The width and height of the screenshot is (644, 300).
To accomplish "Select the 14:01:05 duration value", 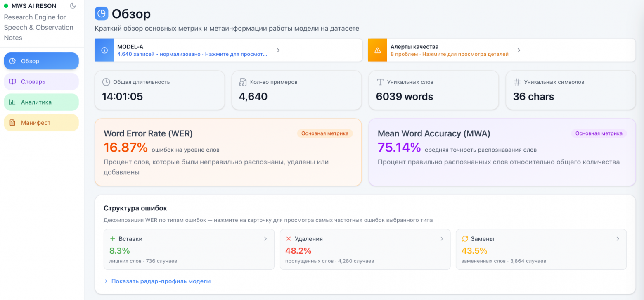I will click(x=123, y=97).
